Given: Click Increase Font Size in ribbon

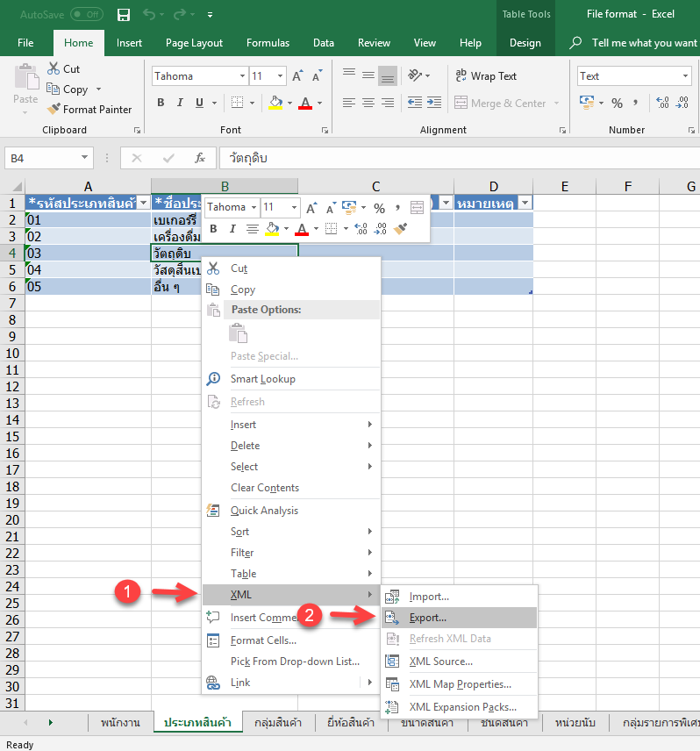Looking at the screenshot, I should pos(297,76).
